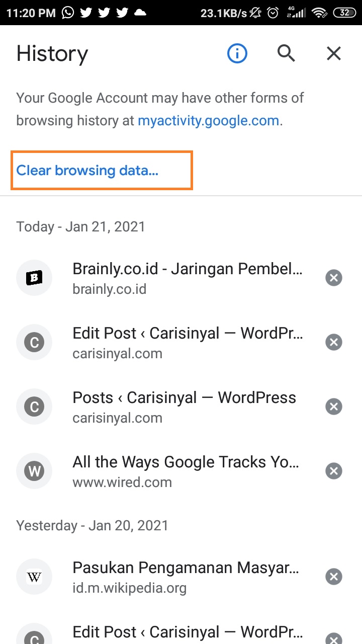Delete the Wikipedia Pasukan Pengamanan entry

334,577
